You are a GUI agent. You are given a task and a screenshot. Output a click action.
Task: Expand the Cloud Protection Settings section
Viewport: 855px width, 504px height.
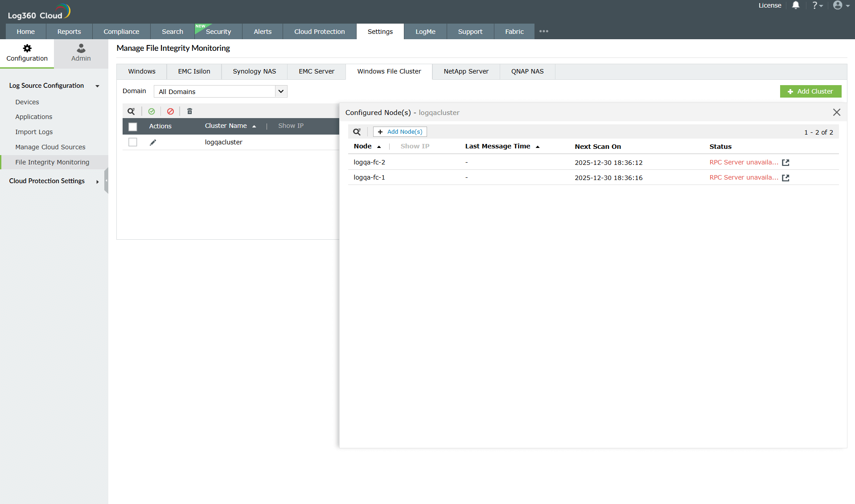tap(97, 181)
